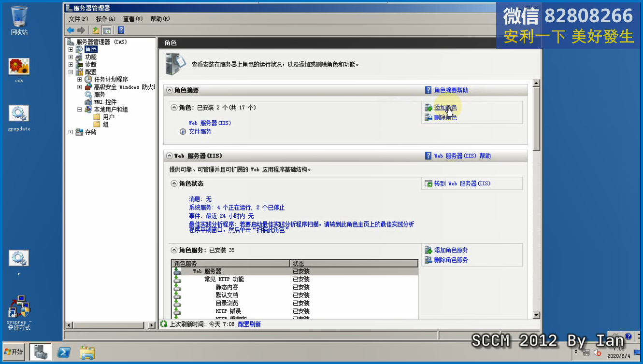Open the 文件(F) menu
The height and width of the screenshot is (364, 643).
78,19
